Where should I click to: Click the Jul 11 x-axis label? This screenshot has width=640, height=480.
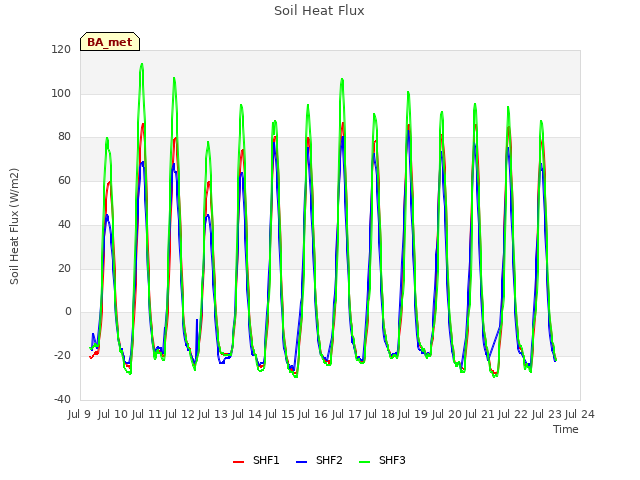(x=146, y=414)
